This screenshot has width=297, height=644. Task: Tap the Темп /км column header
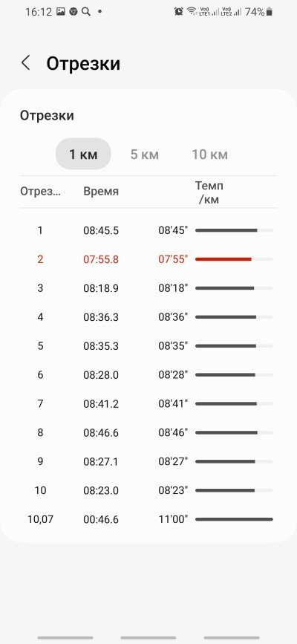209,192
